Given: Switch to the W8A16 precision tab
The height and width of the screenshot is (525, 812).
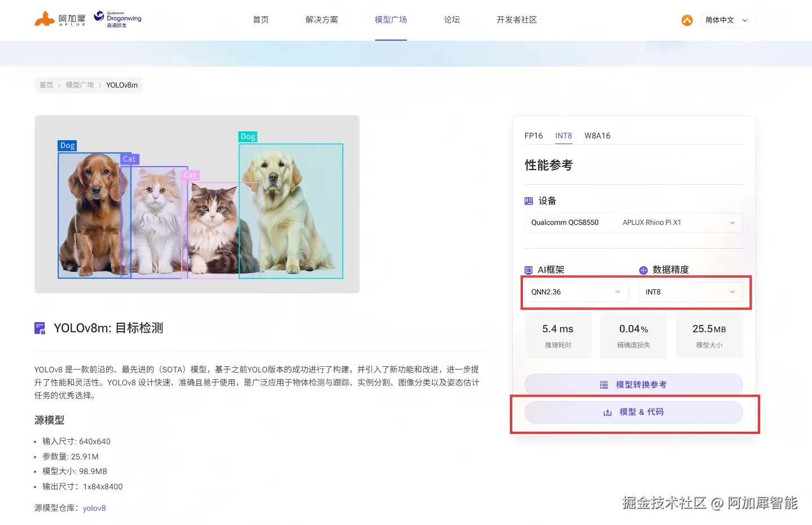Looking at the screenshot, I should (597, 136).
